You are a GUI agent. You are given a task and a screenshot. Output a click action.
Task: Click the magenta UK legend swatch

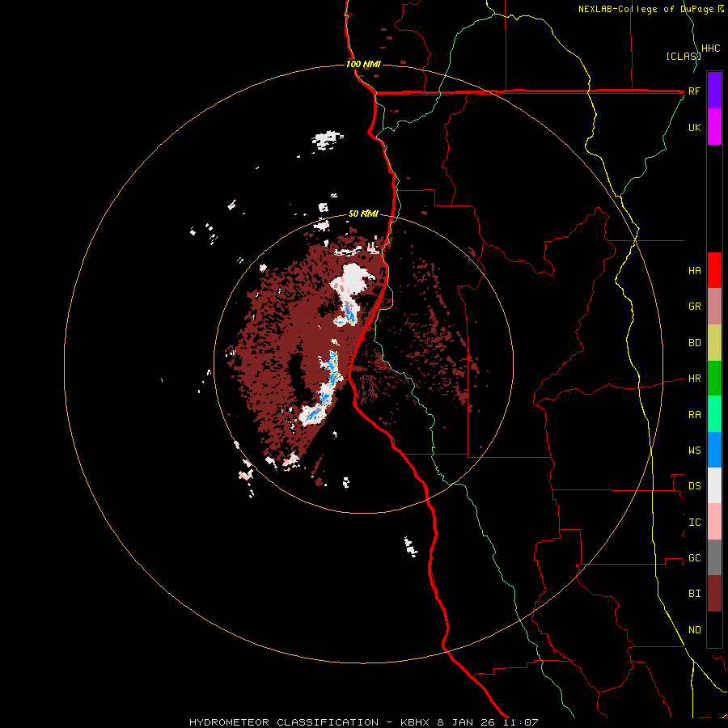[x=714, y=127]
